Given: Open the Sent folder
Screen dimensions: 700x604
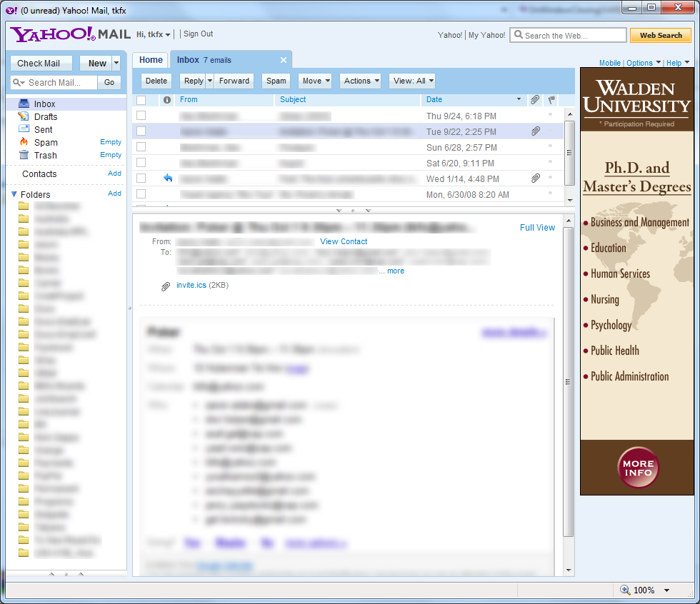Looking at the screenshot, I should click(x=44, y=129).
